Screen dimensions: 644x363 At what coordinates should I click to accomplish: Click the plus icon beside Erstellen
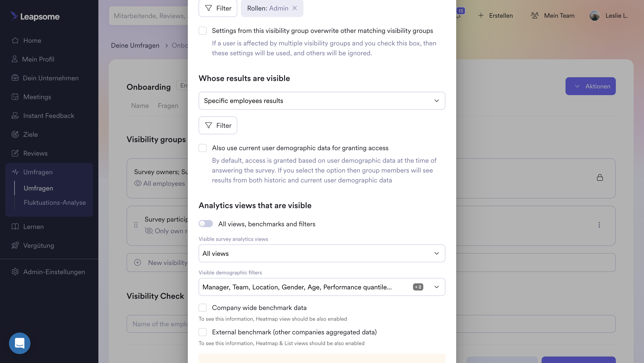pyautogui.click(x=481, y=15)
